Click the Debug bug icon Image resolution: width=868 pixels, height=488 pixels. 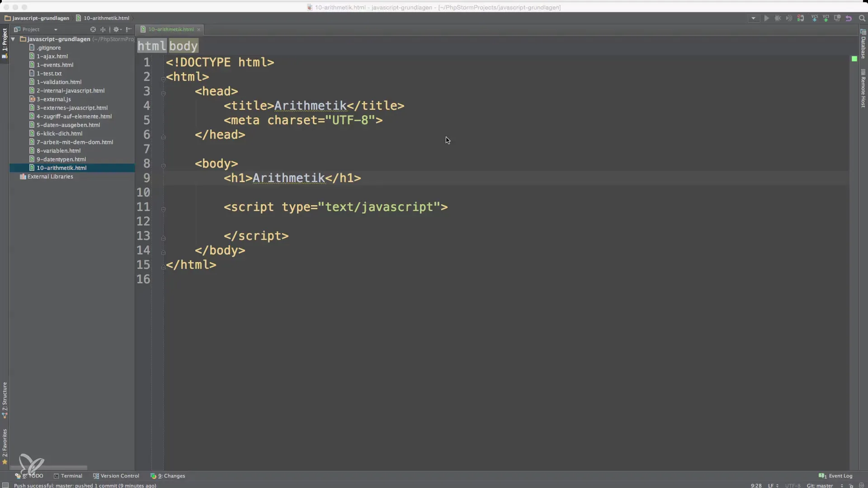778,19
